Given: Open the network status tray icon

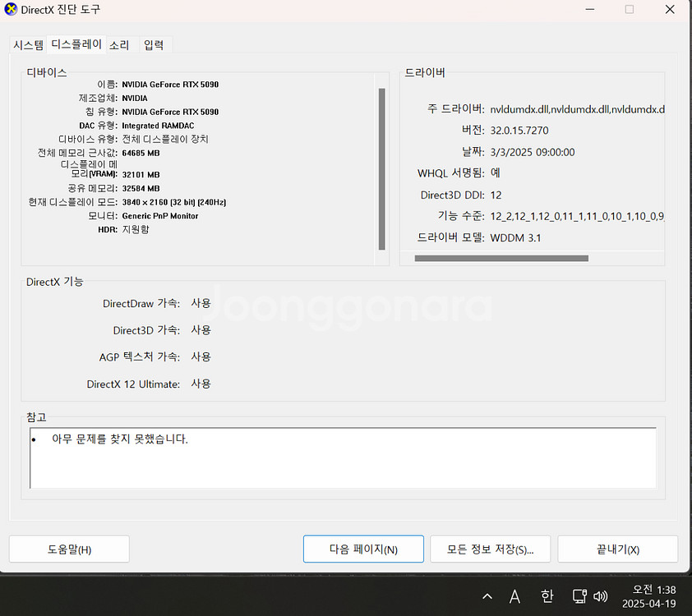Looking at the screenshot, I should [x=579, y=596].
